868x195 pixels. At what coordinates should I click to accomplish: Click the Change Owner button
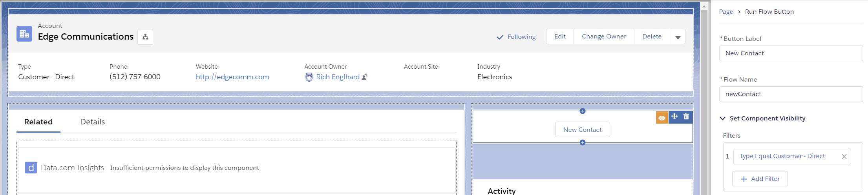[x=604, y=36]
